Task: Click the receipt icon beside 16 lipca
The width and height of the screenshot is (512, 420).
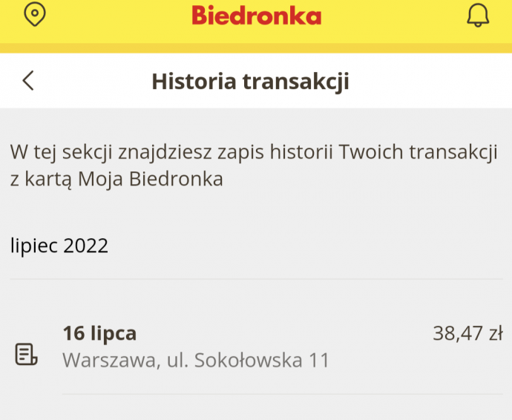Action: 27,354
